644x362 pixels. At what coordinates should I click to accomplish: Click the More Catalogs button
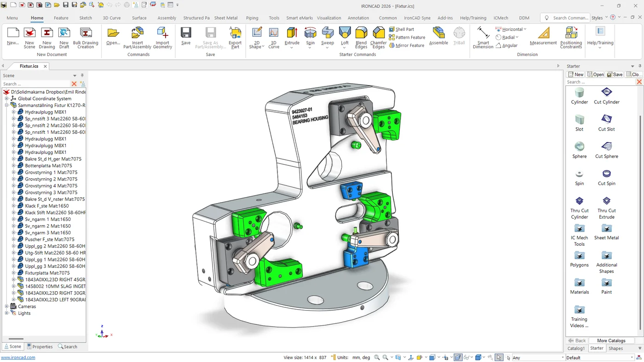[611, 340]
